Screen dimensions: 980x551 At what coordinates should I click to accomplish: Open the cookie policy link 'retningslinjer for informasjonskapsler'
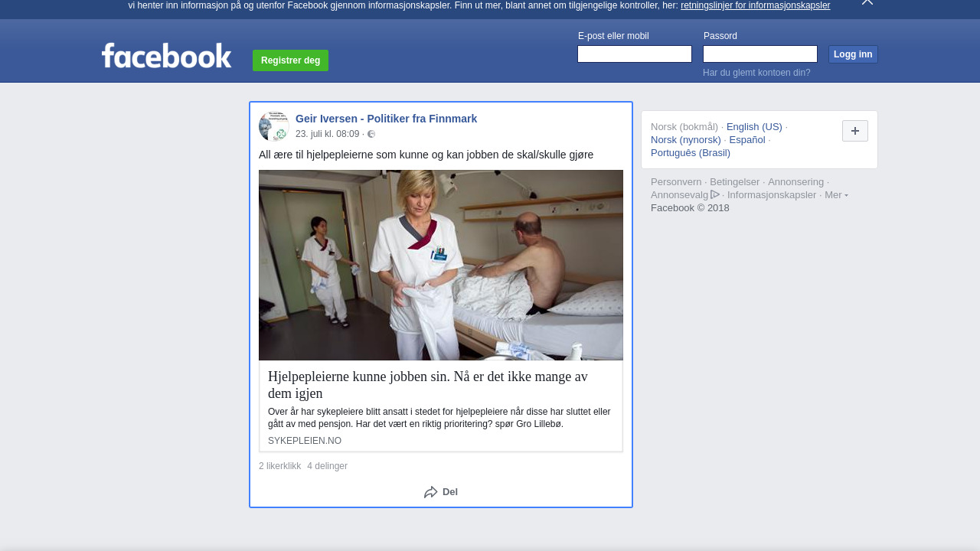click(755, 5)
